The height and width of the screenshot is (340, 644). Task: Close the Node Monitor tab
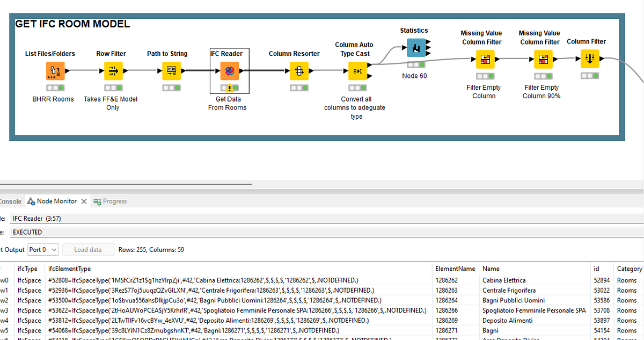84,201
